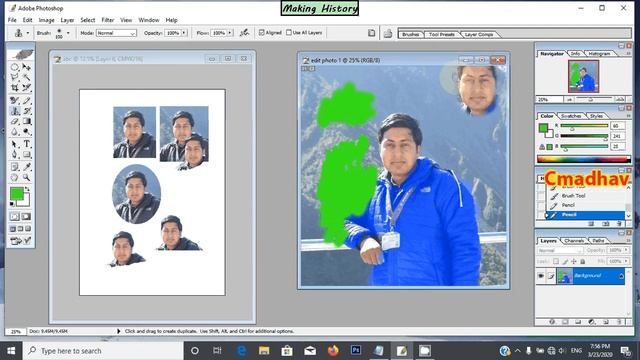Screen dimensions: 640x360
Task: Expand the status bar info arrow
Action: click(x=119, y=331)
